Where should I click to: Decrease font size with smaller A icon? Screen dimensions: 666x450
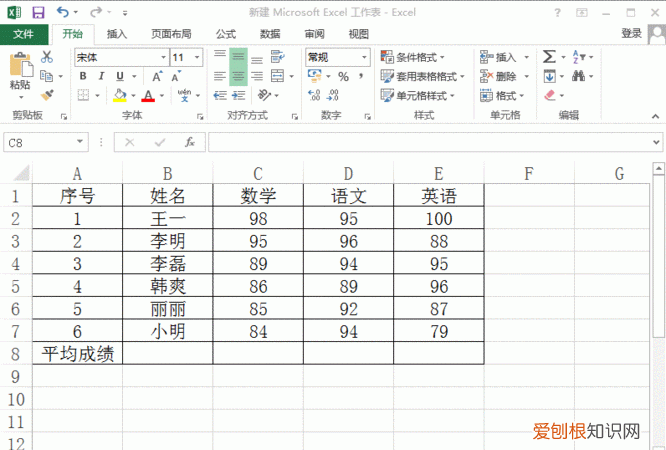(176, 76)
